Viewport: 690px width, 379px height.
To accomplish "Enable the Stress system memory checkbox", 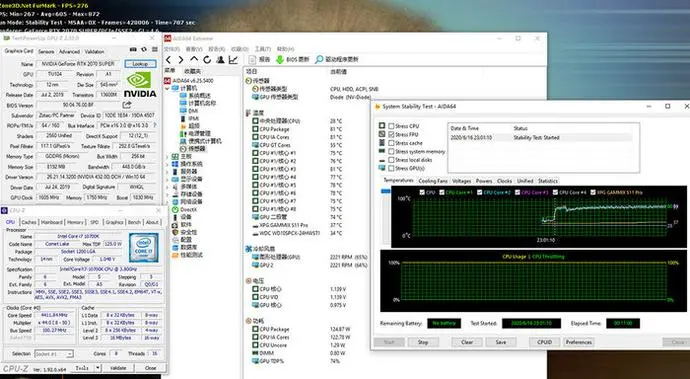I will coord(391,151).
